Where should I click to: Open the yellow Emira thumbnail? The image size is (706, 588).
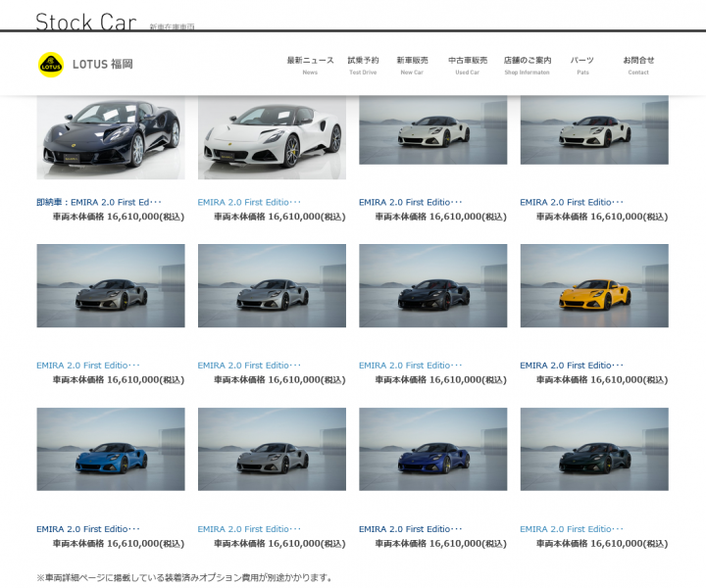click(x=594, y=286)
